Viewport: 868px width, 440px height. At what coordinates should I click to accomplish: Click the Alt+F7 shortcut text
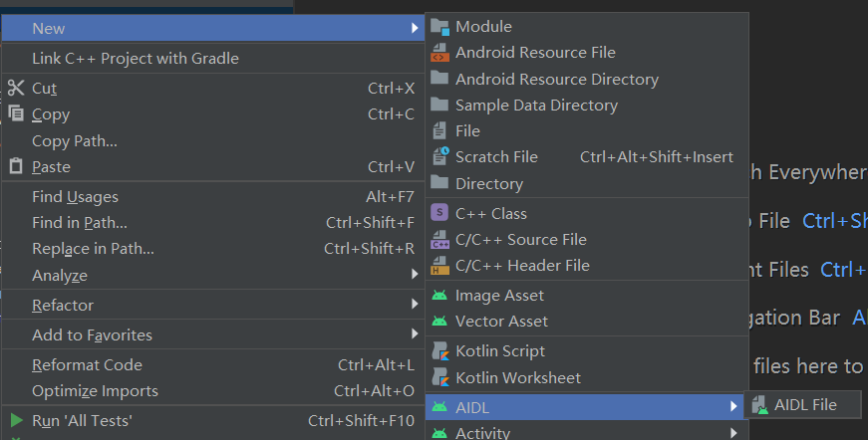390,197
